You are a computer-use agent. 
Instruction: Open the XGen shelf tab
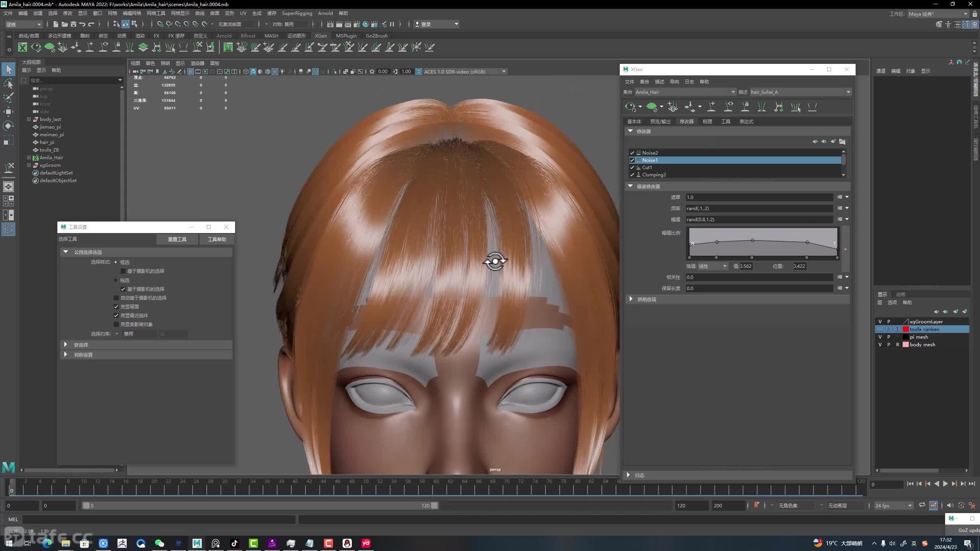point(321,36)
